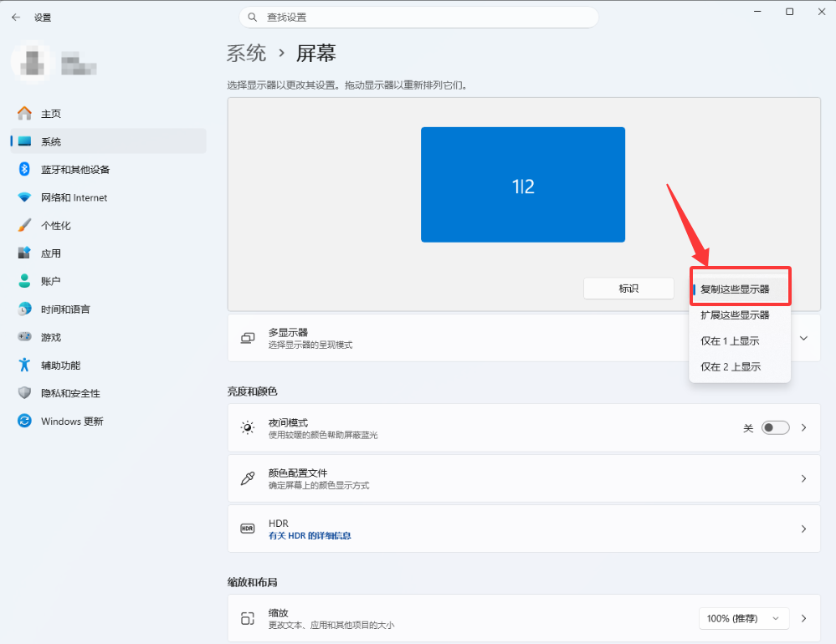Viewport: 836px width, 644px height.
Task: Click the 多显示器 row title
Action: pos(289,332)
